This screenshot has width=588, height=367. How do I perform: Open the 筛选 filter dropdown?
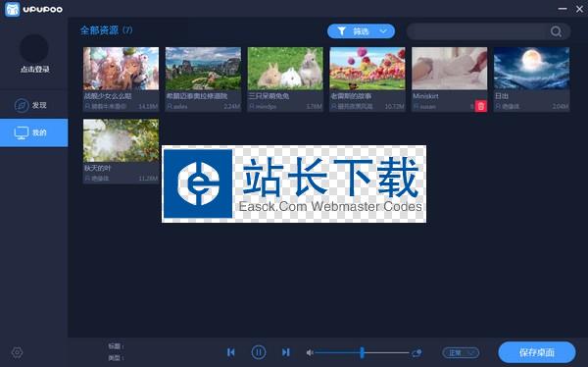tap(361, 31)
